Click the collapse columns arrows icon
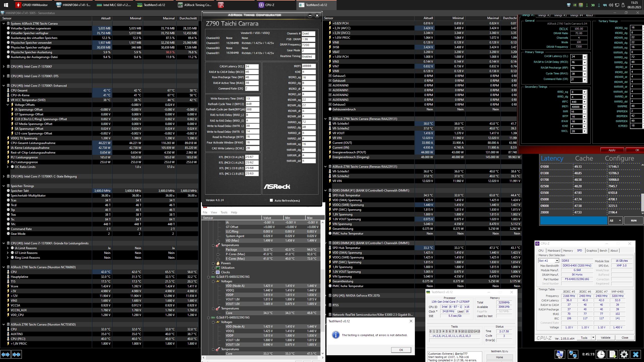The image size is (644, 362). (x=17, y=354)
